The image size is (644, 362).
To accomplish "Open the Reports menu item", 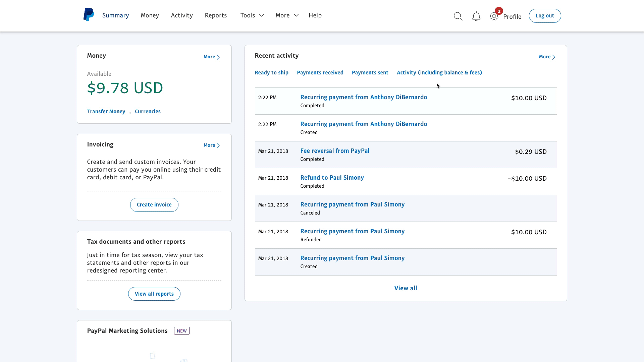I will tap(216, 15).
